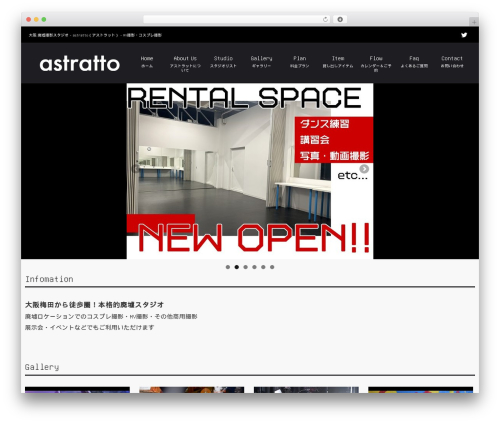The height and width of the screenshot is (423, 500).
Task: Click the browser download indicator icon
Action: 340,20
